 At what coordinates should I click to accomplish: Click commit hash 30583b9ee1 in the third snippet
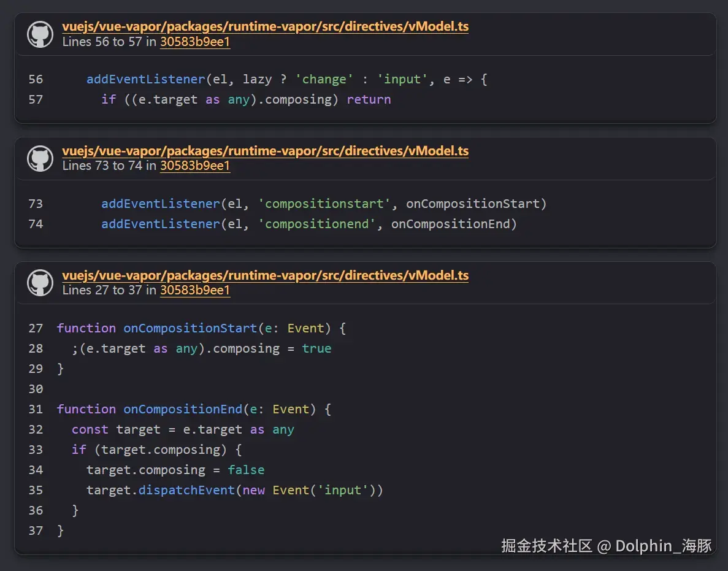pos(195,290)
